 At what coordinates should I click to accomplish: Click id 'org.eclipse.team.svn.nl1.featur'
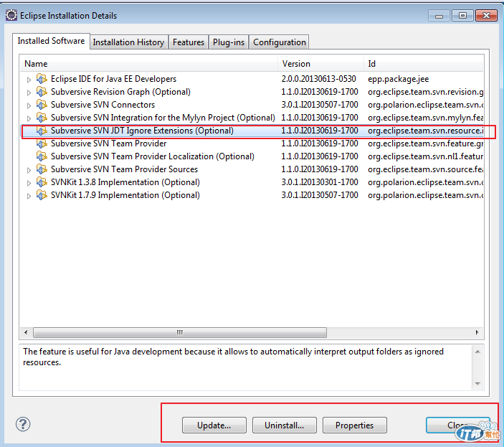coord(426,156)
